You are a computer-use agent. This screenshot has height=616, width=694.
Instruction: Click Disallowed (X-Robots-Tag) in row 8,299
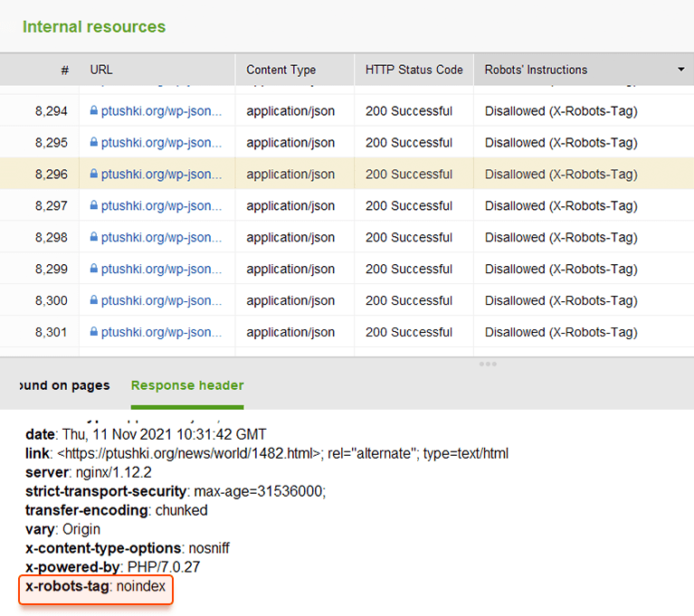pyautogui.click(x=561, y=269)
